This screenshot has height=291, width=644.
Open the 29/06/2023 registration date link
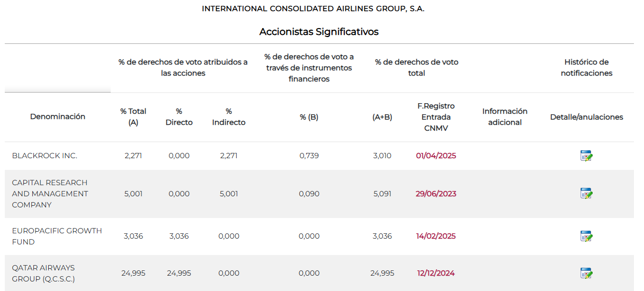436,194
